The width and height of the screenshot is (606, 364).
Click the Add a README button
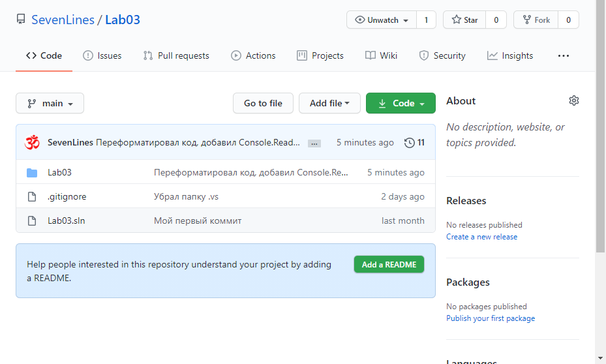pos(389,264)
